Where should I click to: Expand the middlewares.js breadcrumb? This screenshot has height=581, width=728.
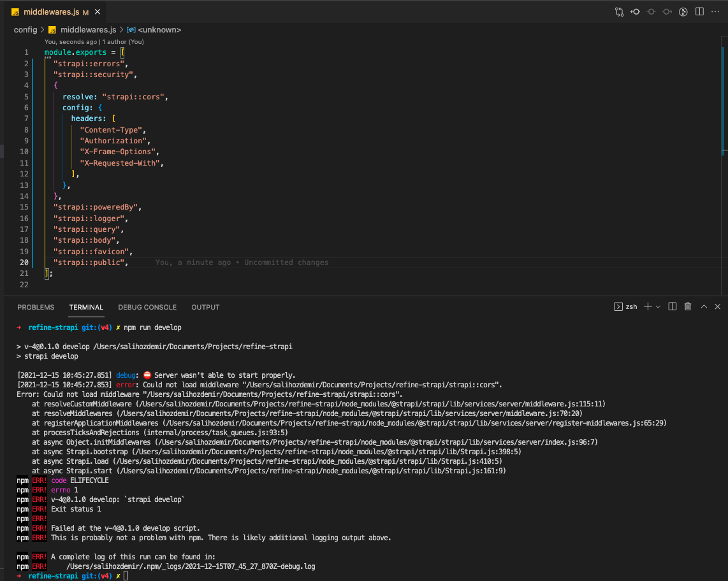(x=88, y=29)
